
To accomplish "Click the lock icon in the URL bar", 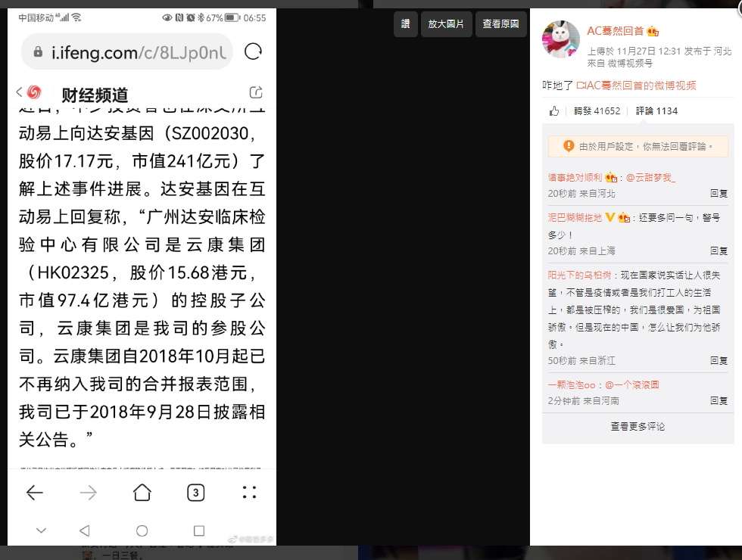I will tap(39, 52).
